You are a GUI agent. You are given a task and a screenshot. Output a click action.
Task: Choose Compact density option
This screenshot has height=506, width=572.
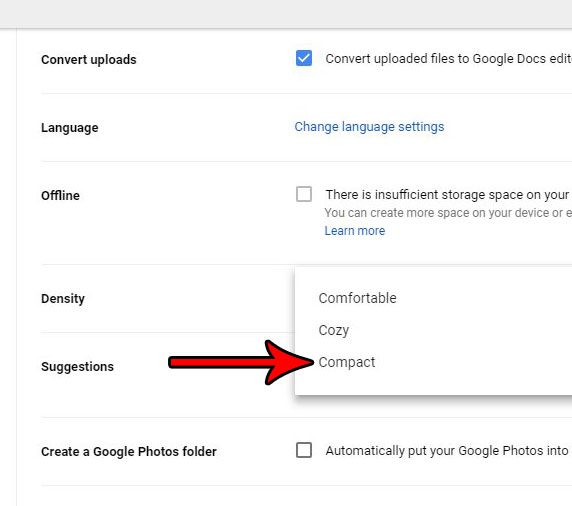point(347,363)
